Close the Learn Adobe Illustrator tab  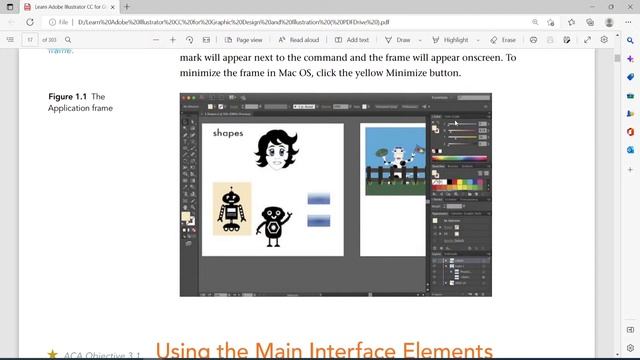(x=113, y=7)
